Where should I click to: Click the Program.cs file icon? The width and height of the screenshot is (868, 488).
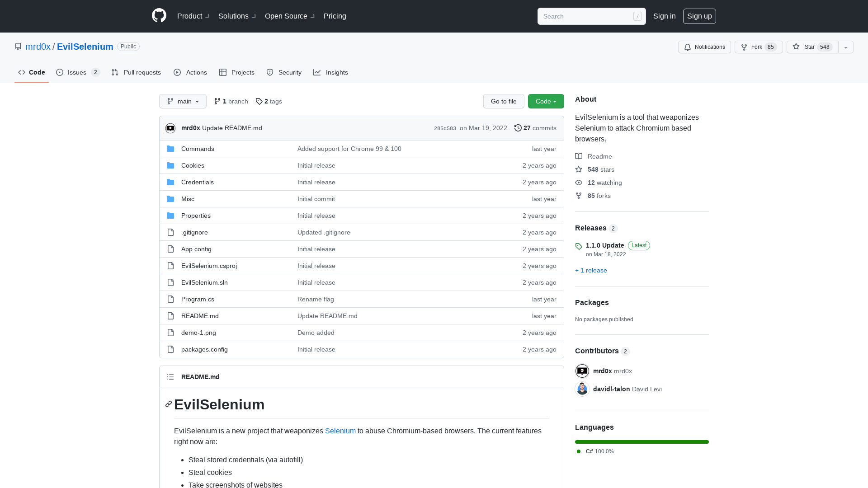[170, 299]
